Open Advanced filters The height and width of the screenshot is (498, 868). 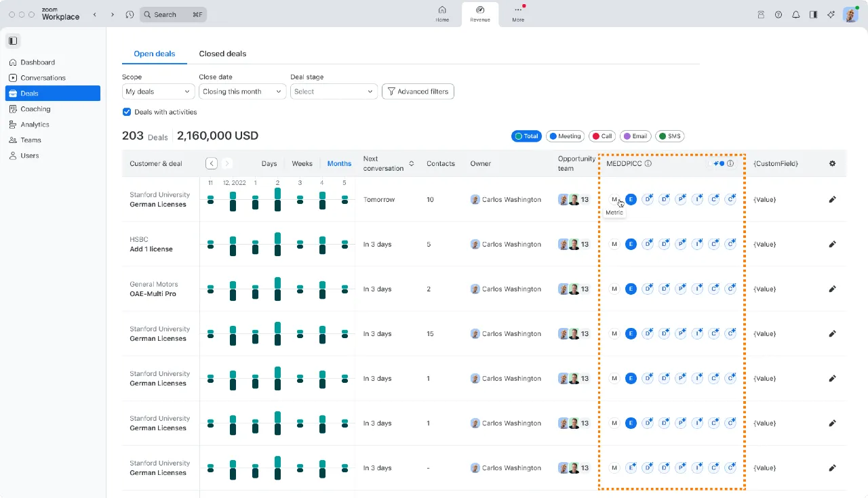coord(418,91)
